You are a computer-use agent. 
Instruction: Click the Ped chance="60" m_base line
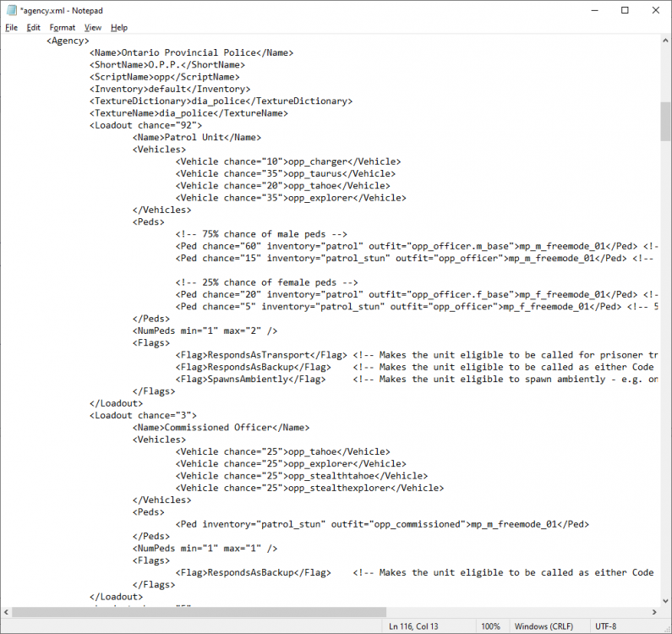[x=416, y=246]
